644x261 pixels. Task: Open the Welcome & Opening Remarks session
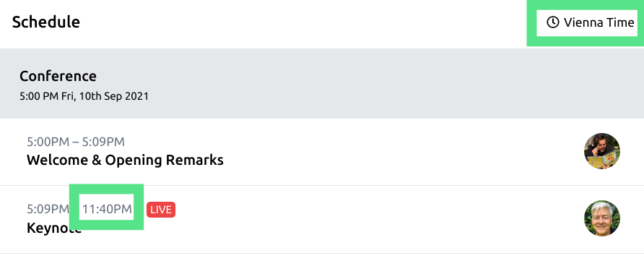[126, 160]
